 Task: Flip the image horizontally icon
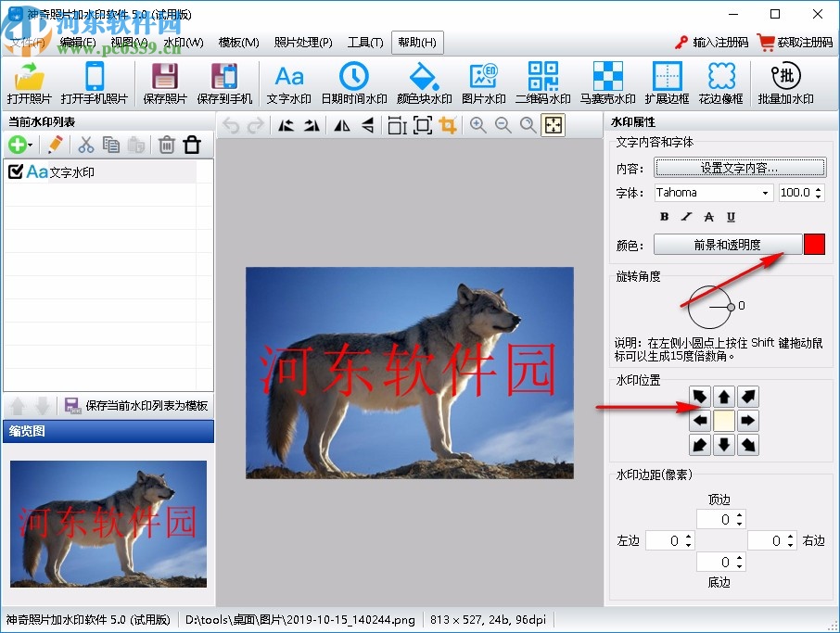(342, 126)
